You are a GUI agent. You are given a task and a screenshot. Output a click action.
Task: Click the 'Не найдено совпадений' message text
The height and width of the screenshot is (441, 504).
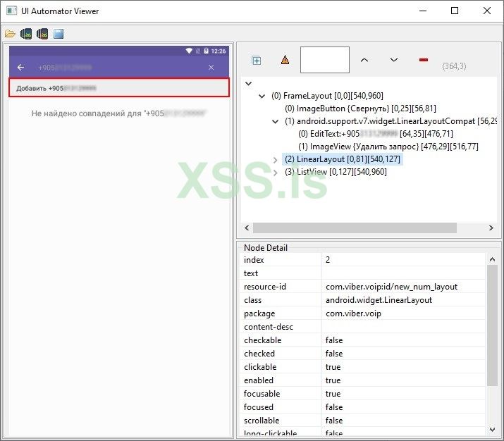pyautogui.click(x=118, y=113)
